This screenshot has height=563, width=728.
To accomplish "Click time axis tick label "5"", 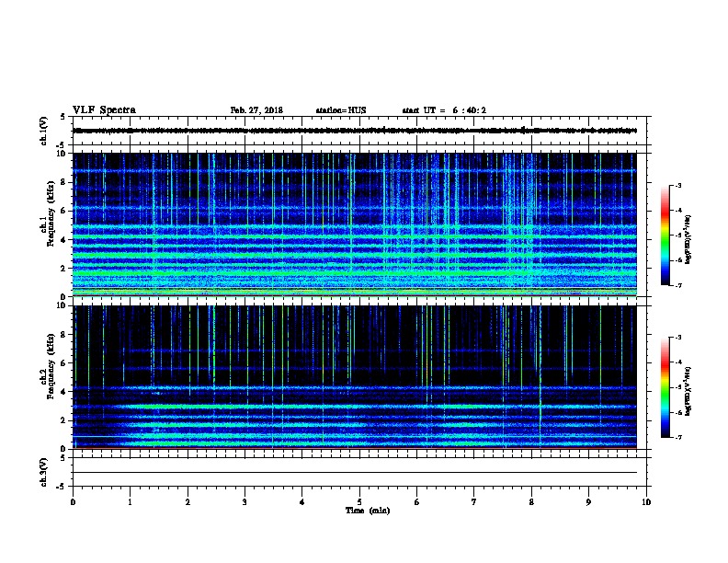I will 359,502.
